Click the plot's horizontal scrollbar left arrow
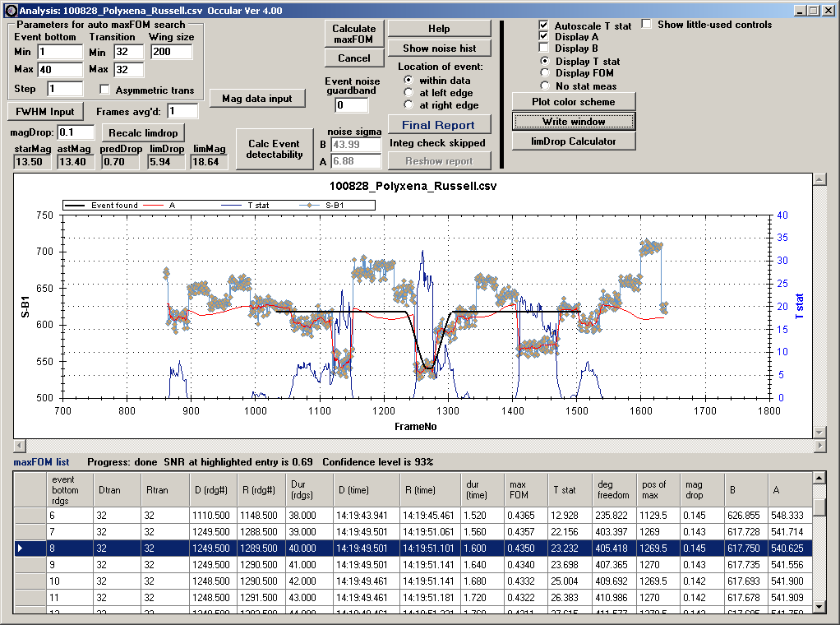The image size is (840, 625). (x=19, y=446)
